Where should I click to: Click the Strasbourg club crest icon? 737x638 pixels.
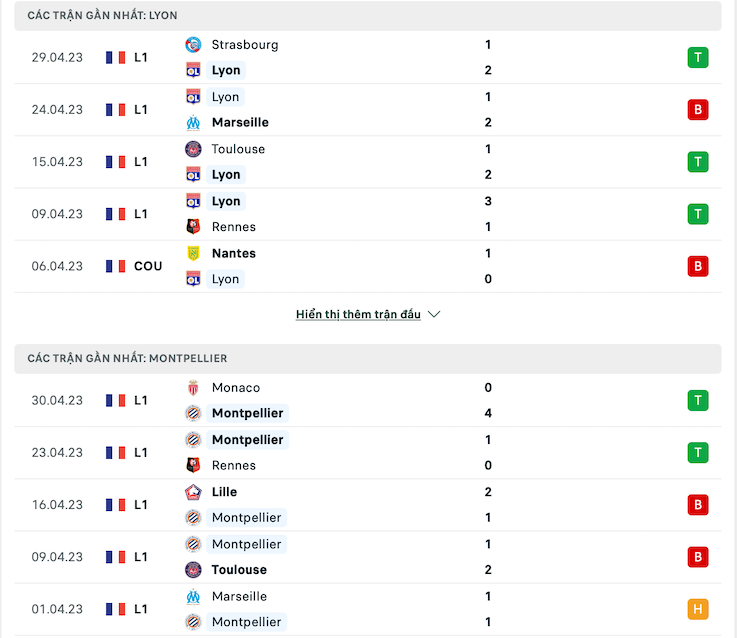coord(193,45)
